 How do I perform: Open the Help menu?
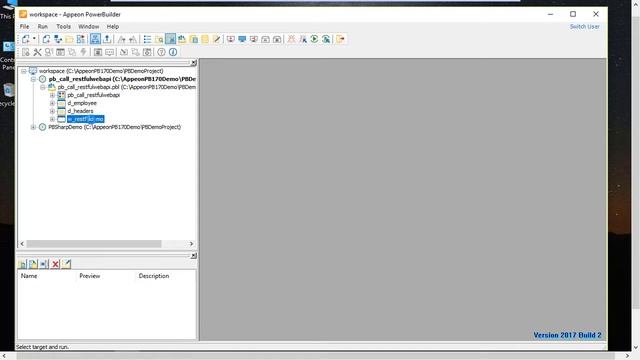(x=113, y=27)
